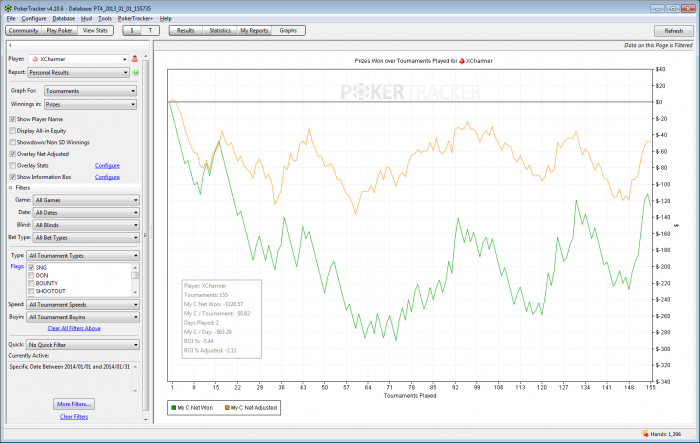Check the SHOOTOUT flag
Viewport: 700px width, 443px height.
31,291
